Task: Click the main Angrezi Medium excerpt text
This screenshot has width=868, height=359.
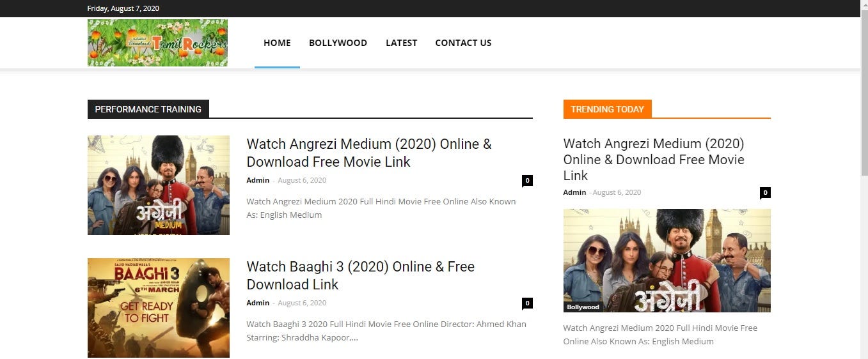Action: (381, 208)
